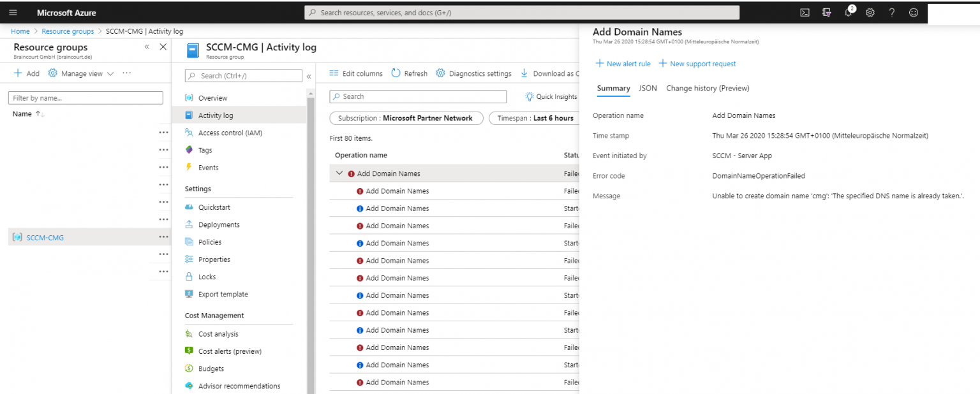Screen dimensions: 980x394
Task: Open the Manage view dropdown
Action: pos(80,73)
